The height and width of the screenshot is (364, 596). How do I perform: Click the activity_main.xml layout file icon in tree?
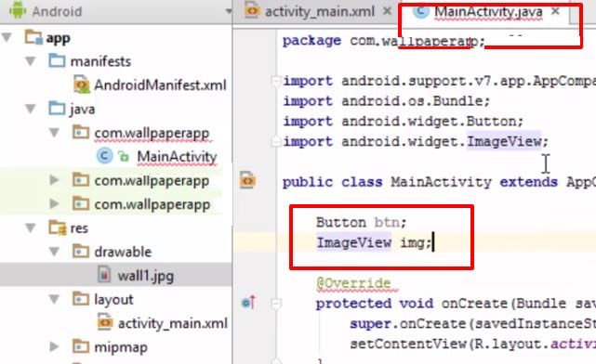tap(105, 322)
